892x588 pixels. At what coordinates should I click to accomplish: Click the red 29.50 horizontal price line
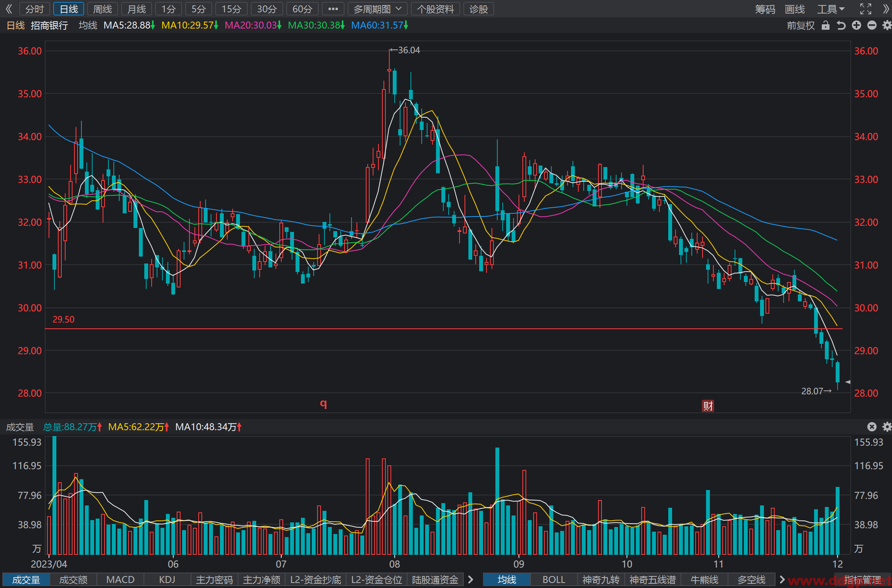(444, 329)
